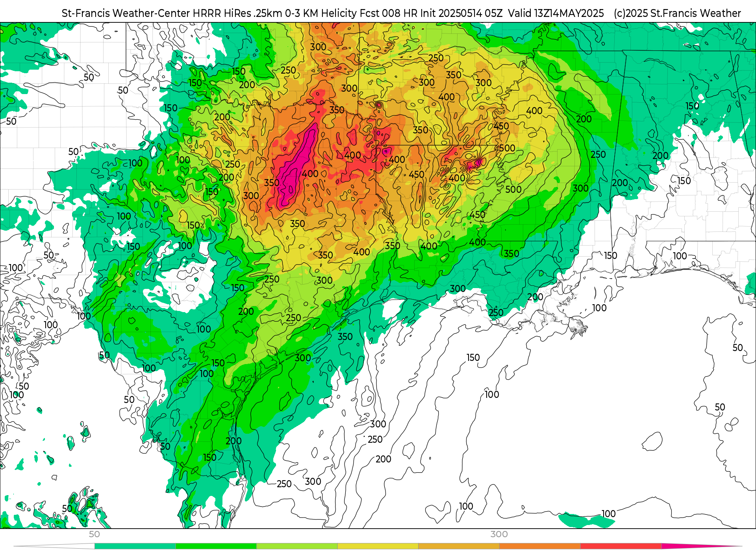756x551 pixels.
Task: Pick the magenta arrow end of color bar
Action: coord(702,546)
